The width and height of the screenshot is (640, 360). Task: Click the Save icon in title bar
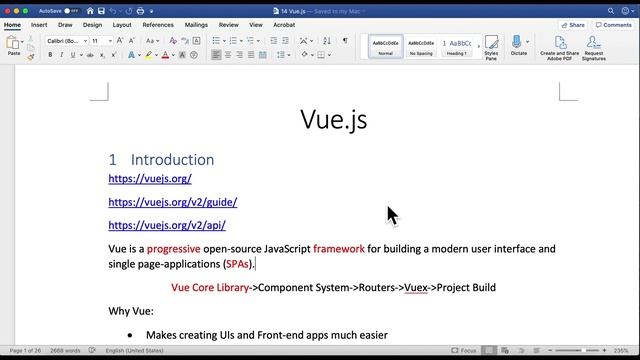(101, 11)
